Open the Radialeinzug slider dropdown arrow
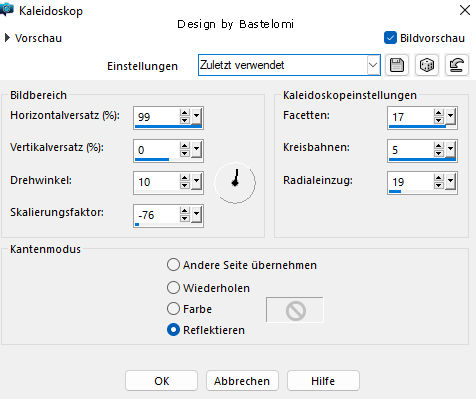Screen dimensions: 476x399 coord(451,182)
